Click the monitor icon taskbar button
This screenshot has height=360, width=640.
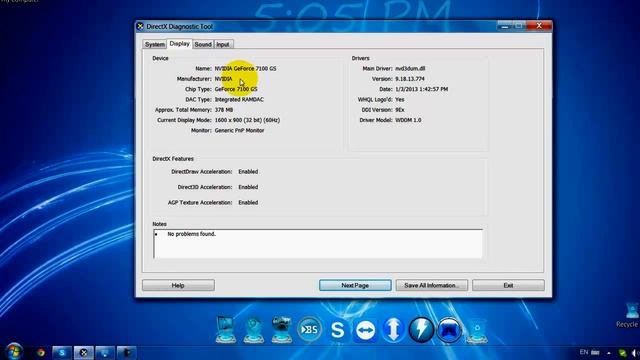[105, 353]
